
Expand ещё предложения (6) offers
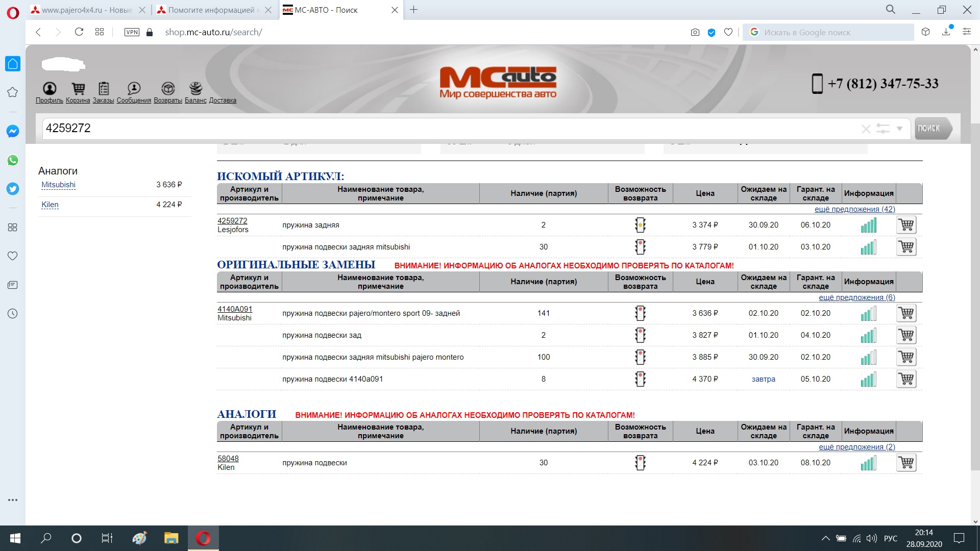tap(856, 297)
